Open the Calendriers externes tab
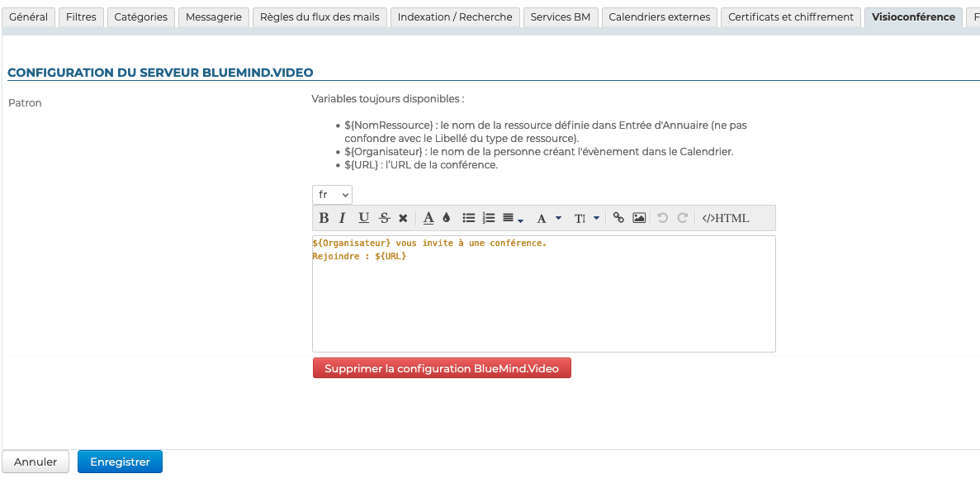This screenshot has width=980, height=483. [659, 17]
